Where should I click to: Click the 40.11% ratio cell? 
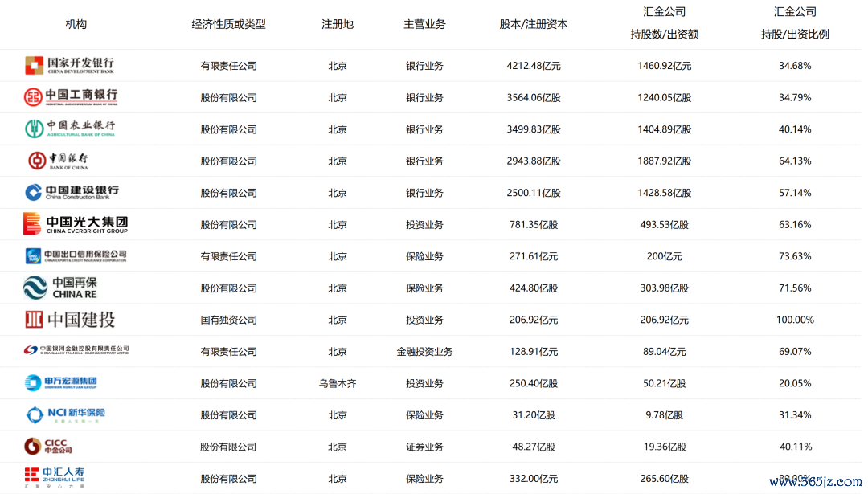pos(795,447)
